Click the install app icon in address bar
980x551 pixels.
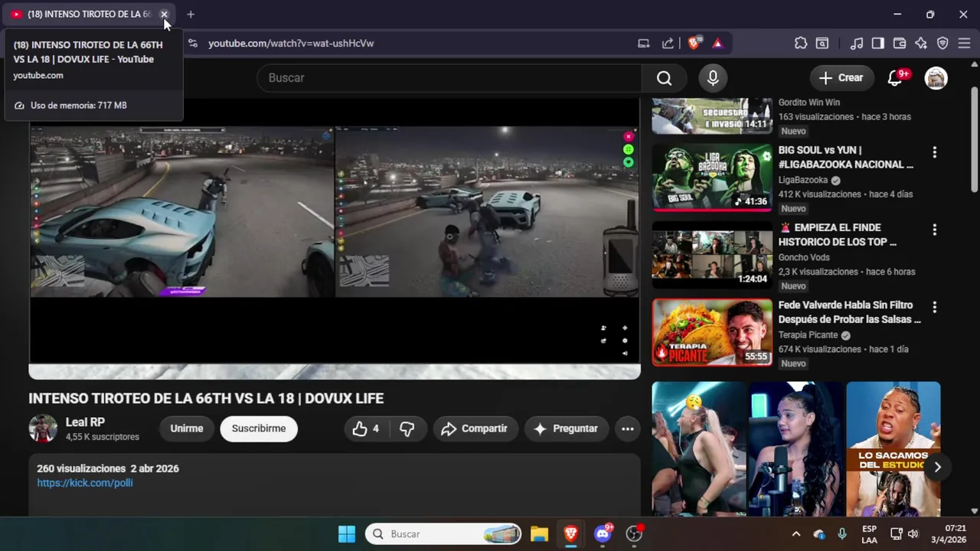coord(644,44)
